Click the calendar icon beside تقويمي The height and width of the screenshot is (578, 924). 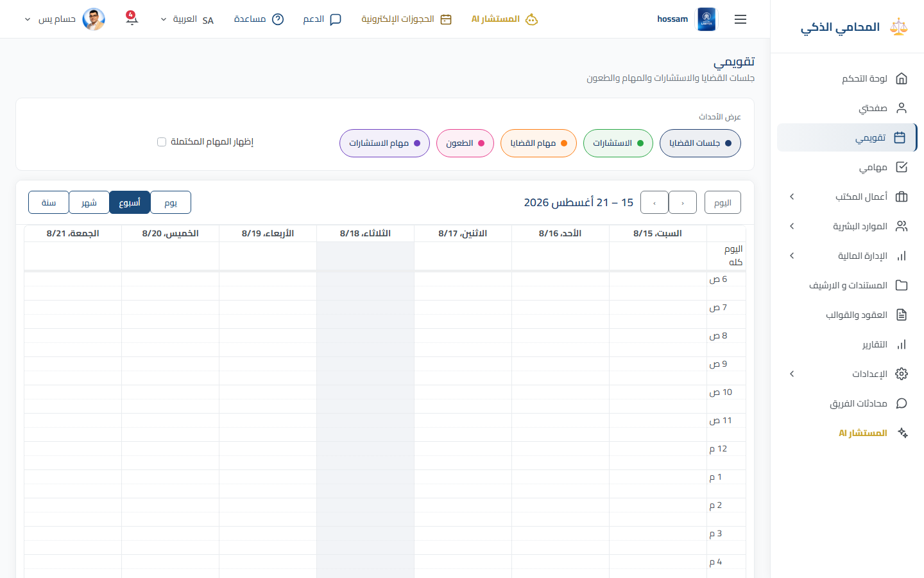coord(900,137)
